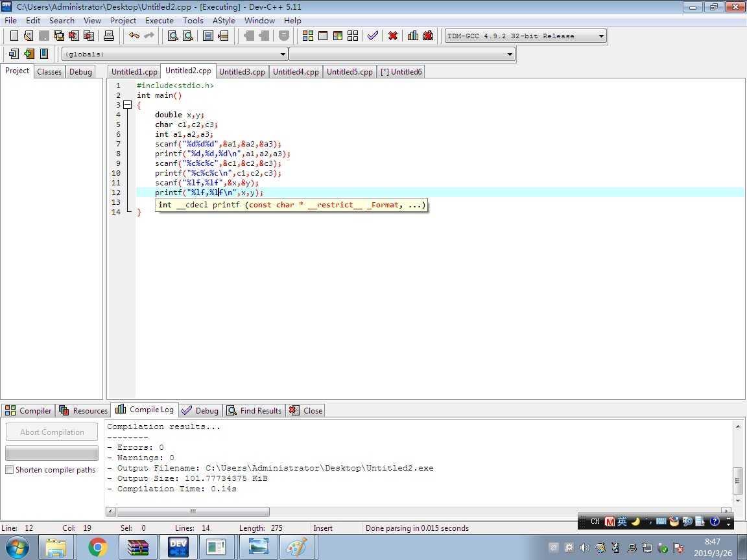Image resolution: width=747 pixels, height=560 pixels.
Task: Click the Run program icon
Action: (x=323, y=36)
